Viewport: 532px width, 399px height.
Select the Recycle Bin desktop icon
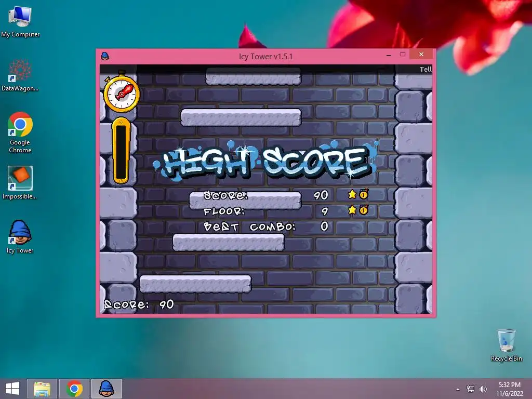506,345
